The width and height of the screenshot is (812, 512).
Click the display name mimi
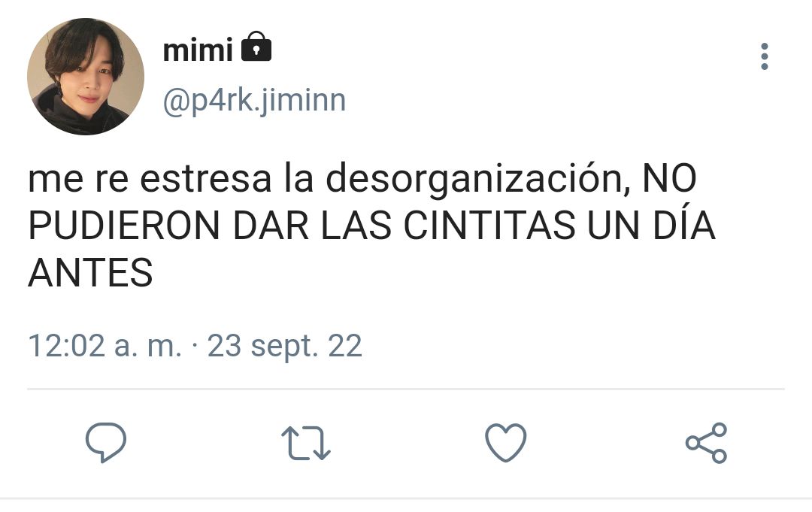pos(198,50)
